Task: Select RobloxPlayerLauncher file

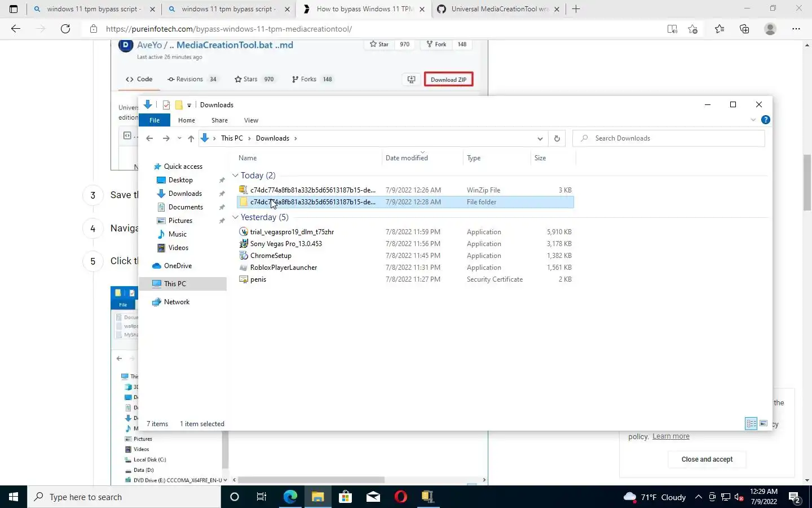Action: [x=405, y=268]
